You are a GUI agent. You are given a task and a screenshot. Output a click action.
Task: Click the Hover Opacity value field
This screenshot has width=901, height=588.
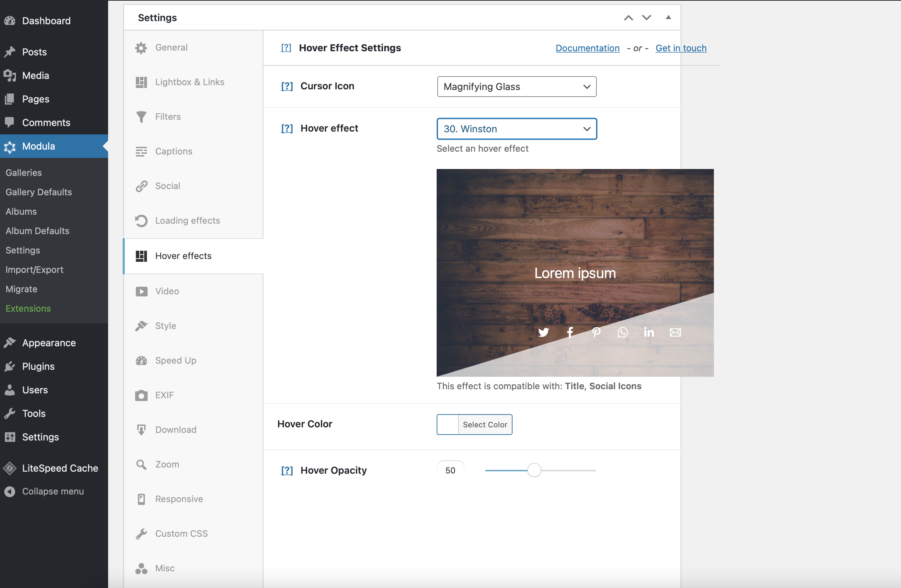(450, 470)
